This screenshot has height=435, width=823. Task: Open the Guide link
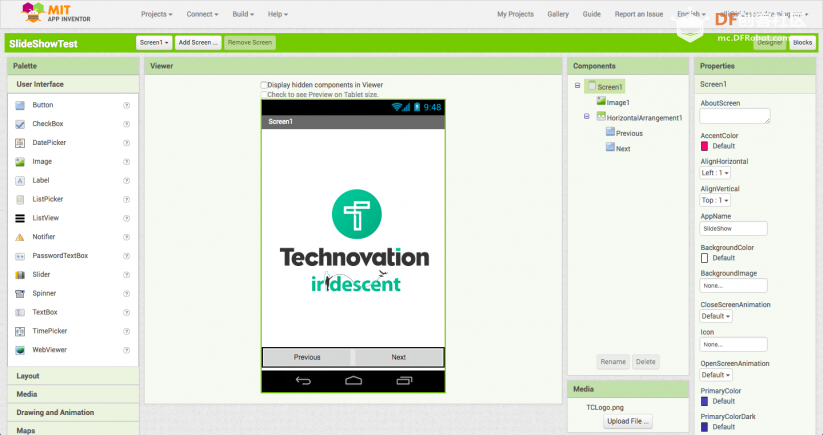pos(592,14)
